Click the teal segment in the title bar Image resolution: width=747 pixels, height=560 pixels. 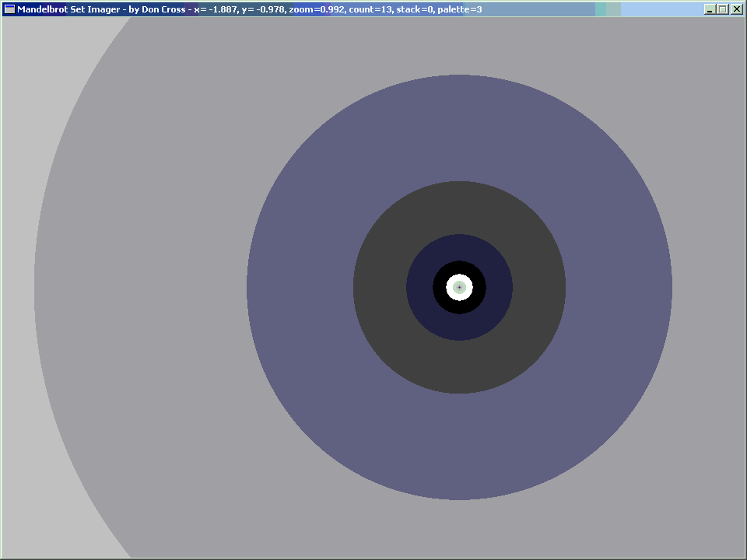pos(608,9)
